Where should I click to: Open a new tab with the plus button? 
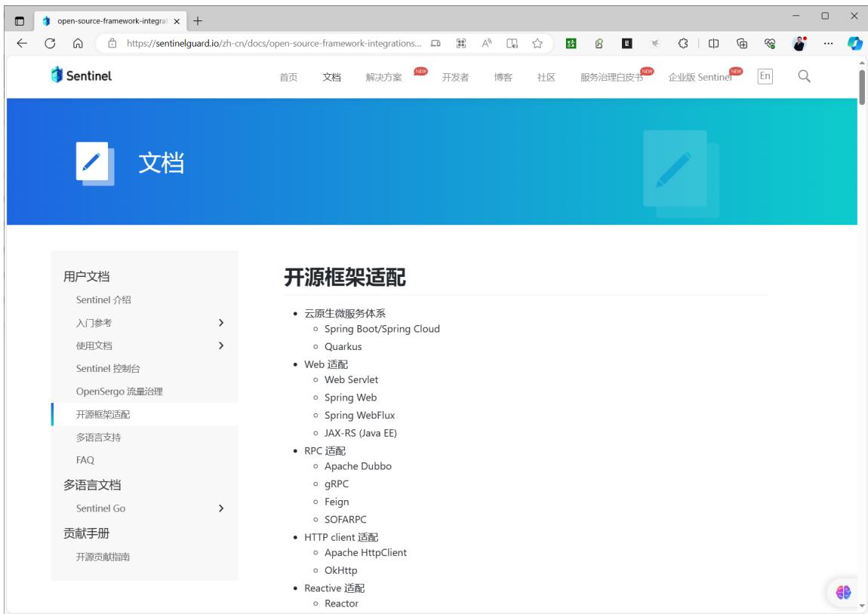(198, 21)
